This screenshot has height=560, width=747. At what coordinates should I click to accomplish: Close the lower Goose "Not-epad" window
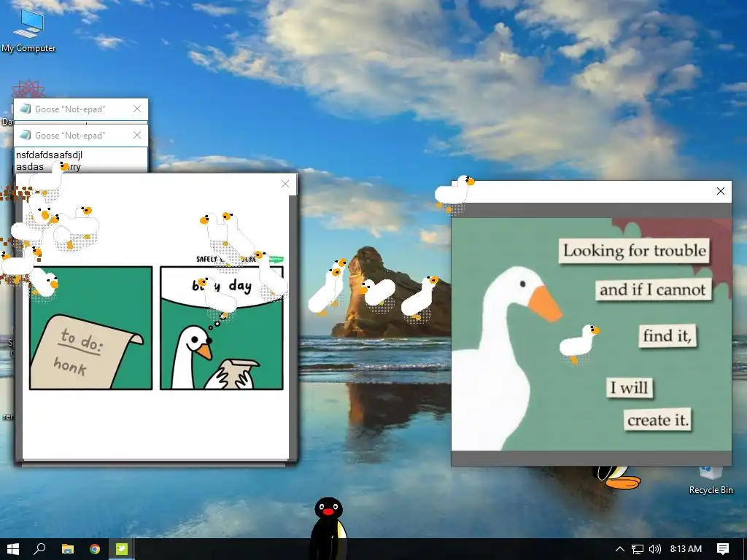[x=137, y=135]
